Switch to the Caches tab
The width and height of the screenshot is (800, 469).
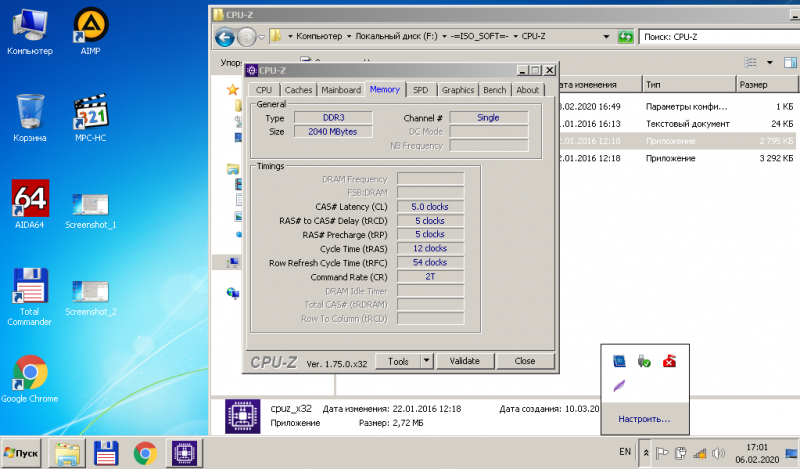coord(298,90)
